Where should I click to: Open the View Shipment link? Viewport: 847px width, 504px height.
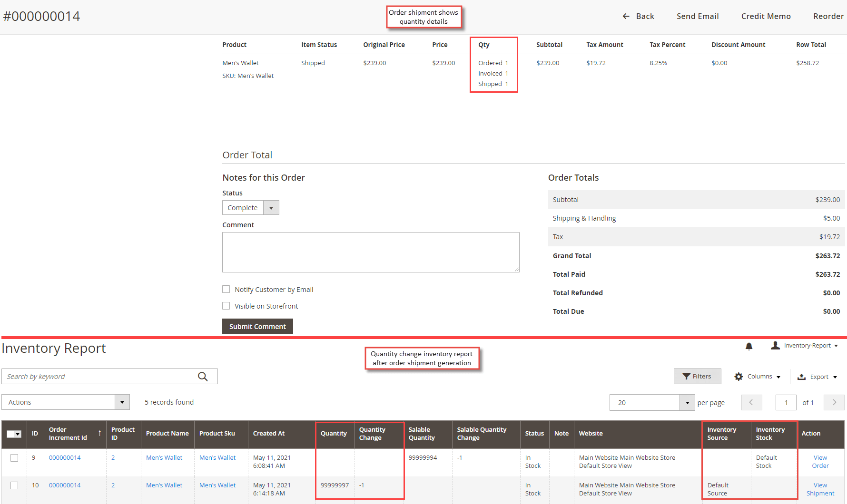820,489
